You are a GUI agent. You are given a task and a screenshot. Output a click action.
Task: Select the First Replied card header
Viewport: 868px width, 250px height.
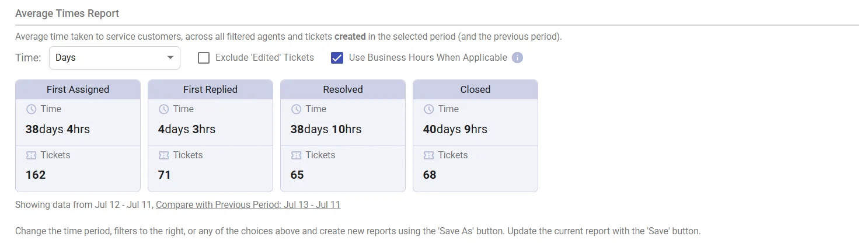click(210, 89)
